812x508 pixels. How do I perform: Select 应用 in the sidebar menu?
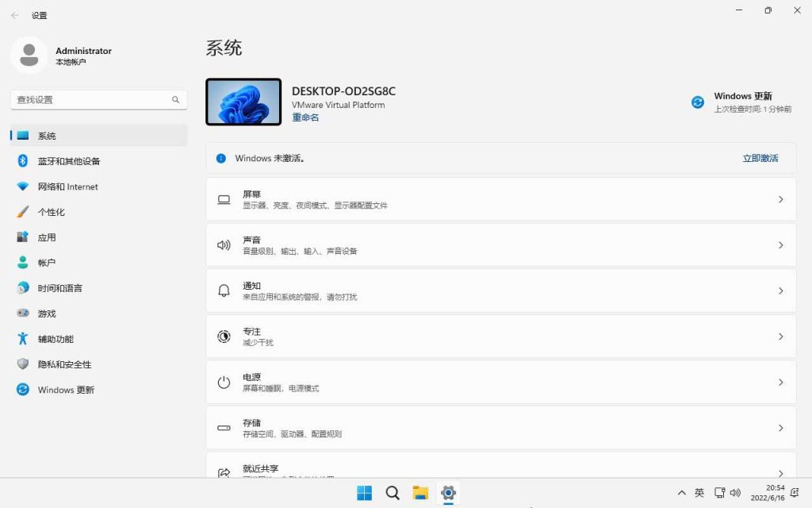tap(47, 237)
